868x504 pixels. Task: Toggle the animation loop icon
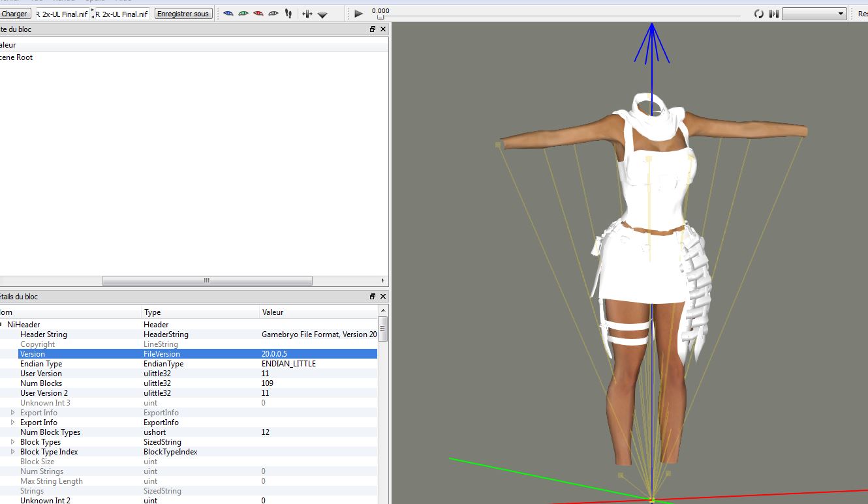coord(758,14)
